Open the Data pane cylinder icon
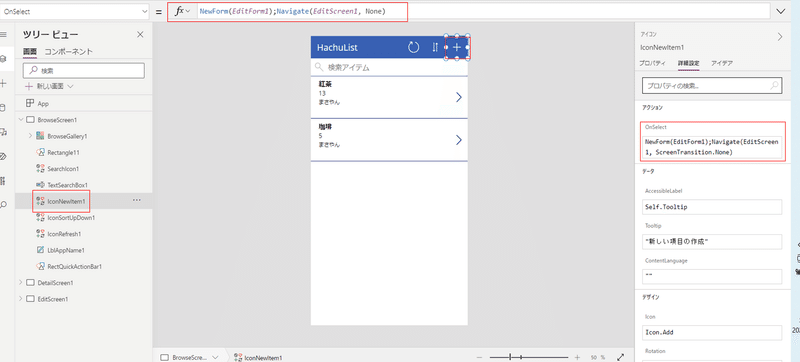 tap(3, 108)
